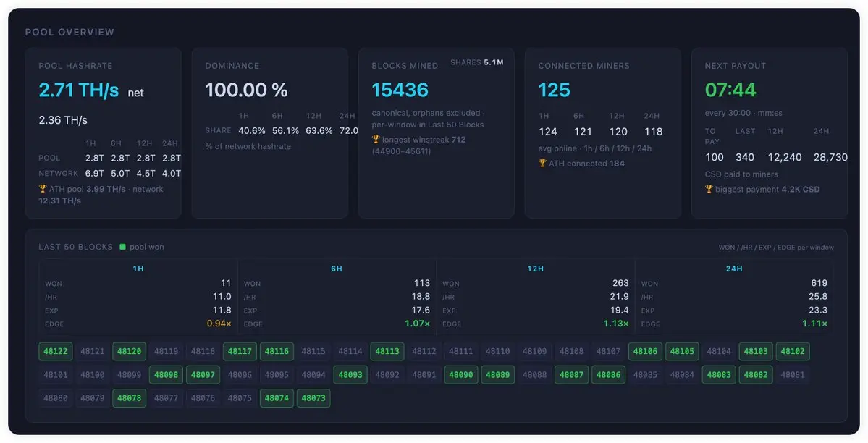Select block 48097

(x=203, y=375)
